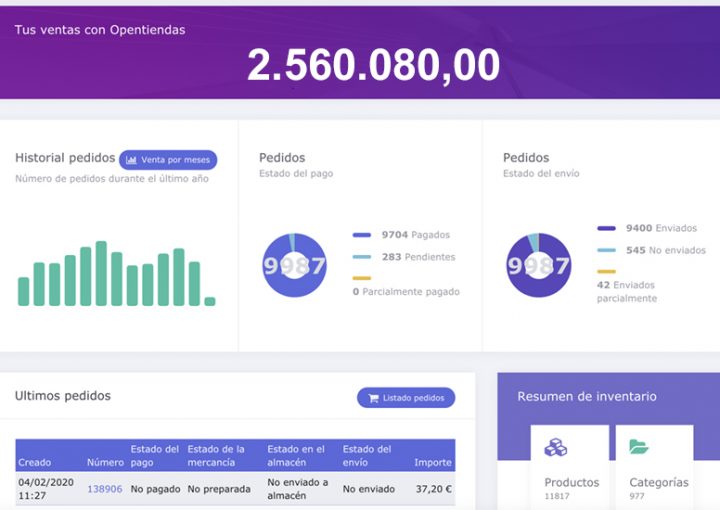The height and width of the screenshot is (510, 720).
Task: Click the No preparada cell
Action: pyautogui.click(x=219, y=489)
